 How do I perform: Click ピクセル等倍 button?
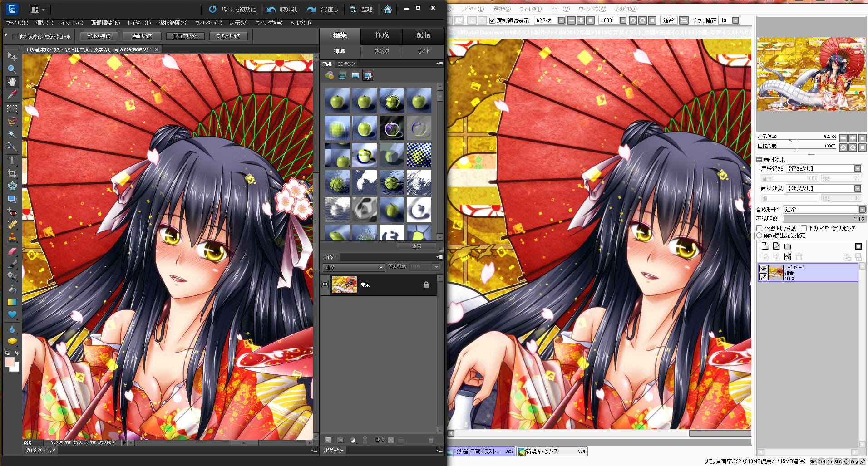(x=99, y=36)
